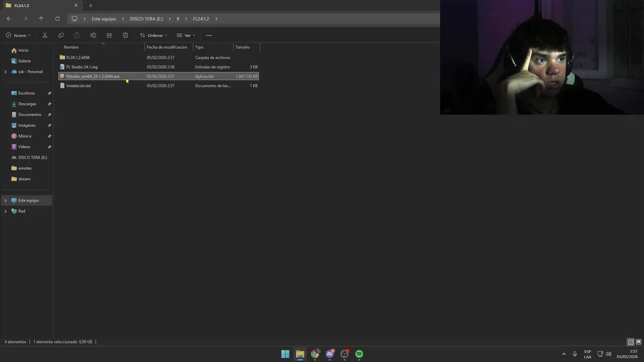
Task: Expand the Este equipo tree node
Action: pyautogui.click(x=6, y=201)
